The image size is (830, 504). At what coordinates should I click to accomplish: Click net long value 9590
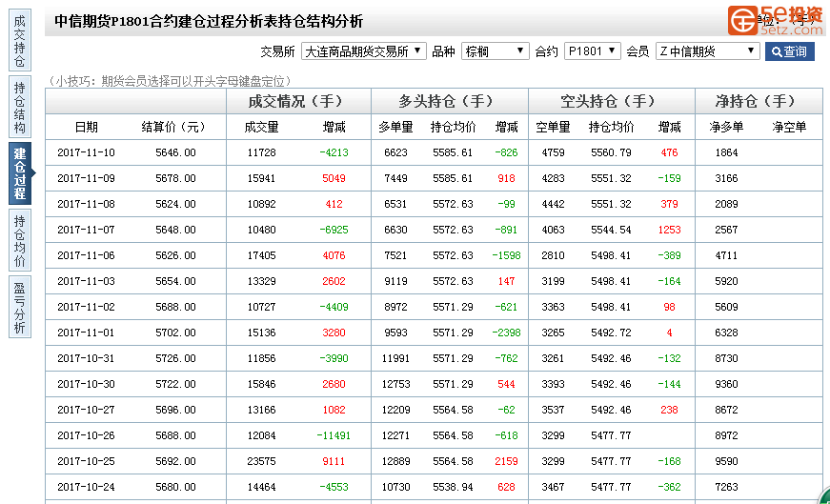[726, 461]
